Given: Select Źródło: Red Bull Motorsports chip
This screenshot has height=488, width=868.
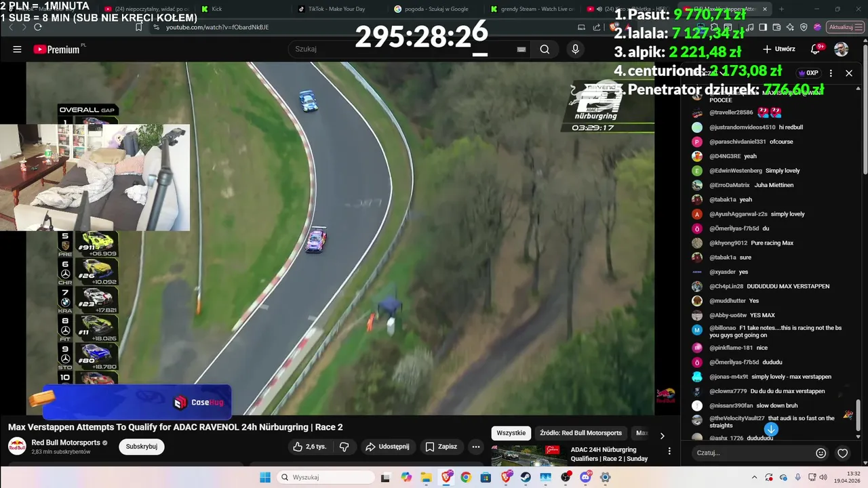Looking at the screenshot, I should 581,432.
